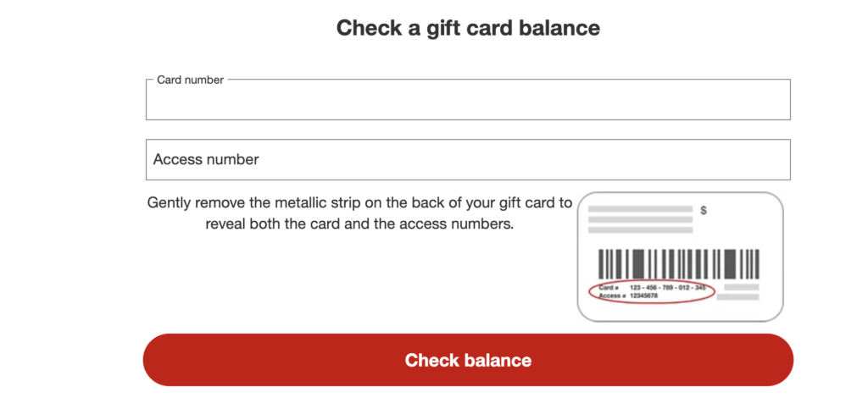Click the barcode on the gift card image
Viewport: 868px width, 420px height.
click(x=678, y=264)
